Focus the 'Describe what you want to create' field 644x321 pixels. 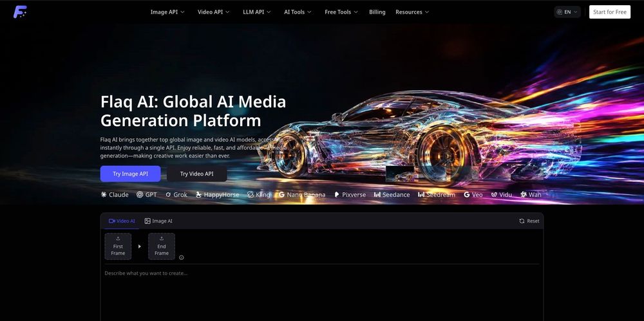coord(321,293)
